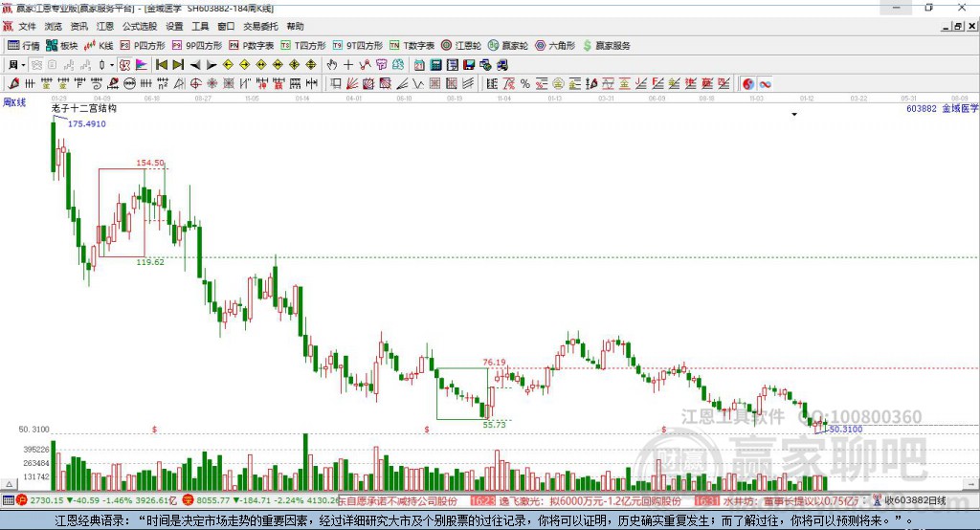Click the 603882 金域医学 stock label
Screen dimensions: 980x530
click(x=942, y=108)
